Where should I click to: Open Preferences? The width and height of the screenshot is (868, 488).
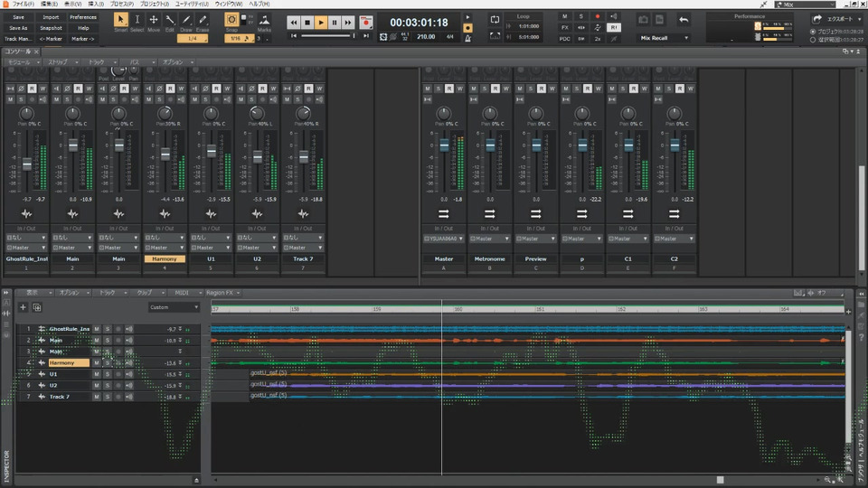[83, 17]
